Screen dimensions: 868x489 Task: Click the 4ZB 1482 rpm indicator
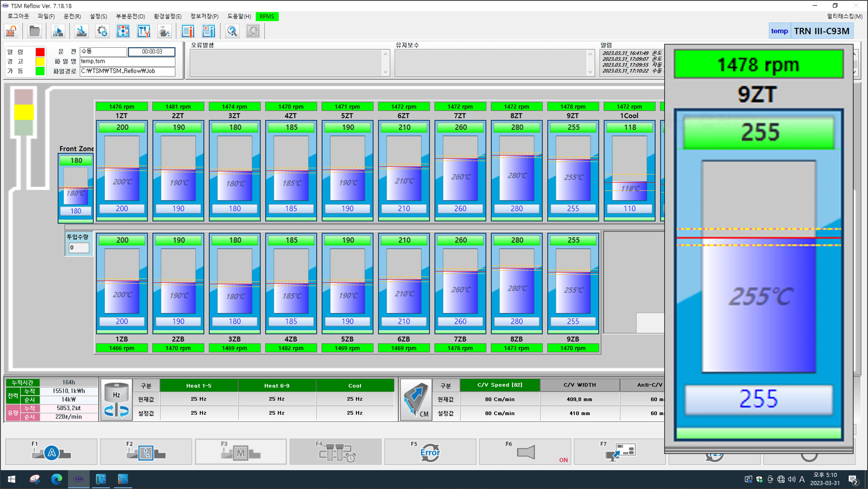coord(291,348)
